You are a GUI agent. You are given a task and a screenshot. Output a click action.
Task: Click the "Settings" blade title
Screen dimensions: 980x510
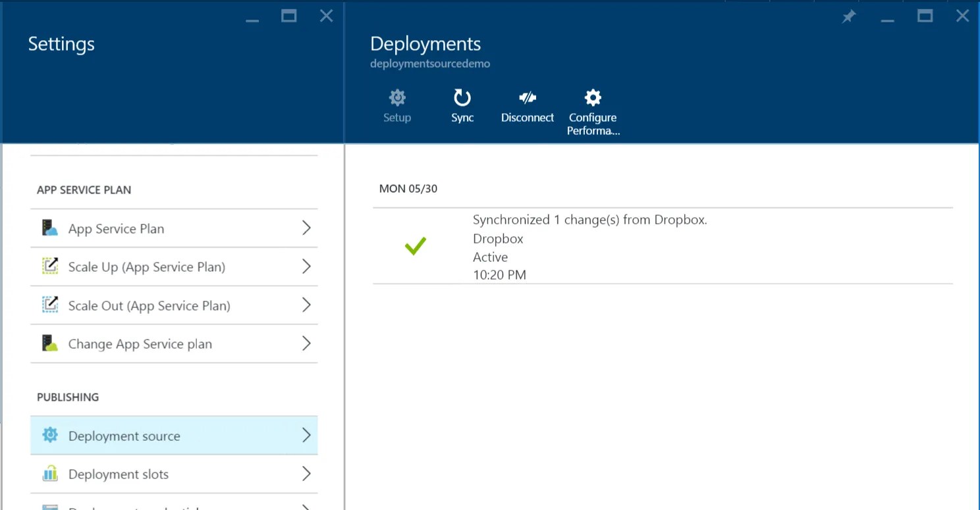point(61,44)
